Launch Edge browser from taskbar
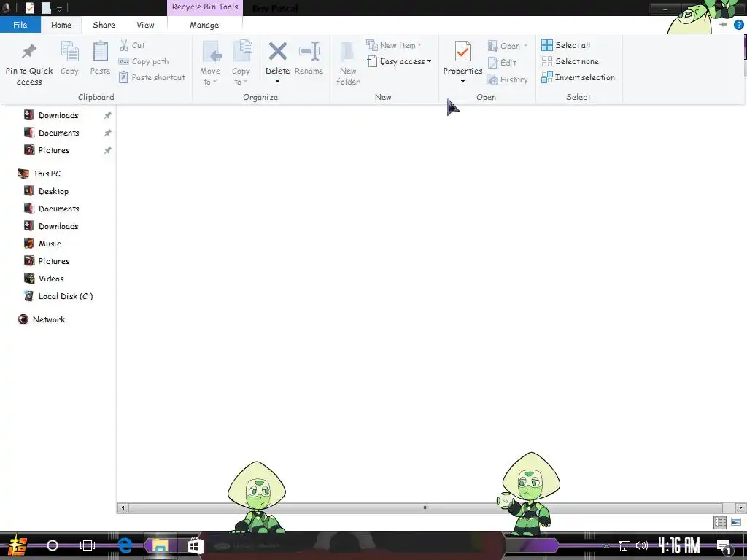The height and width of the screenshot is (560, 747). [125, 545]
